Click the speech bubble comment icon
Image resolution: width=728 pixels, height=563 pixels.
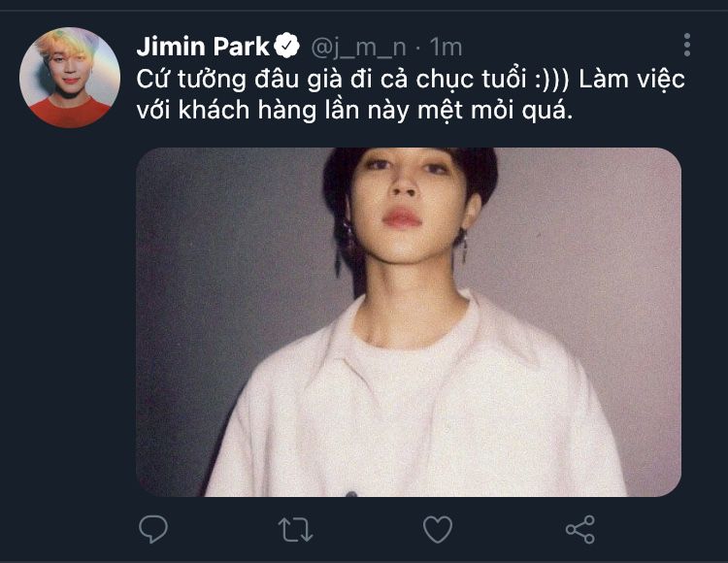(x=153, y=529)
